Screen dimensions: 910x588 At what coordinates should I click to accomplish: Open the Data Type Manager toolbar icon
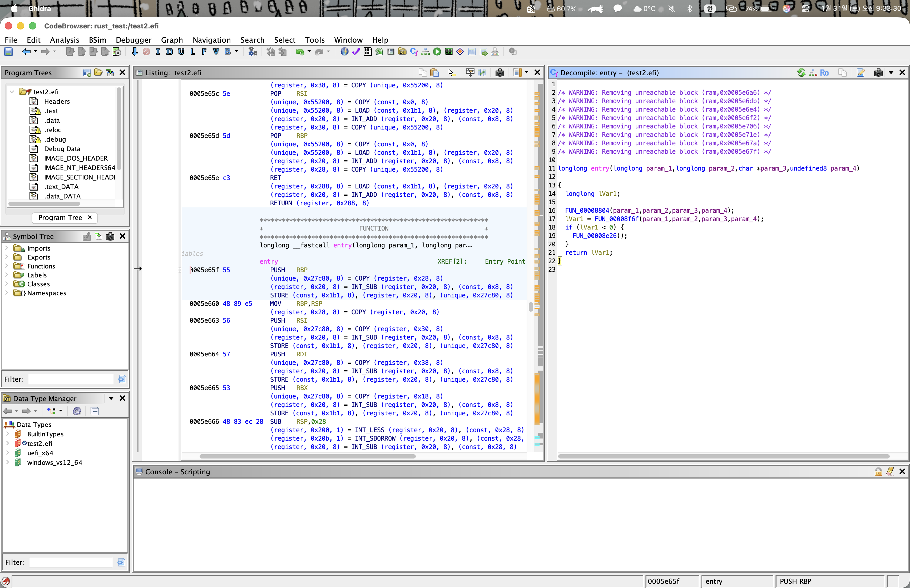point(402,52)
